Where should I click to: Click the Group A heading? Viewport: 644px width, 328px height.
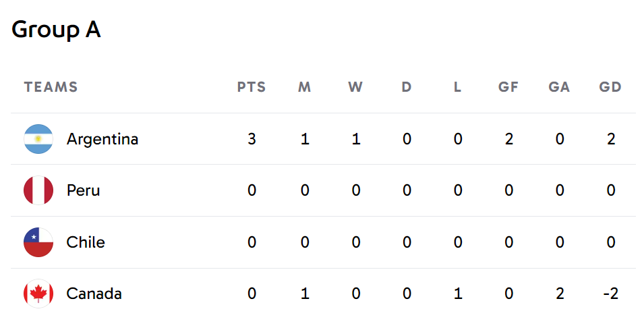click(56, 30)
